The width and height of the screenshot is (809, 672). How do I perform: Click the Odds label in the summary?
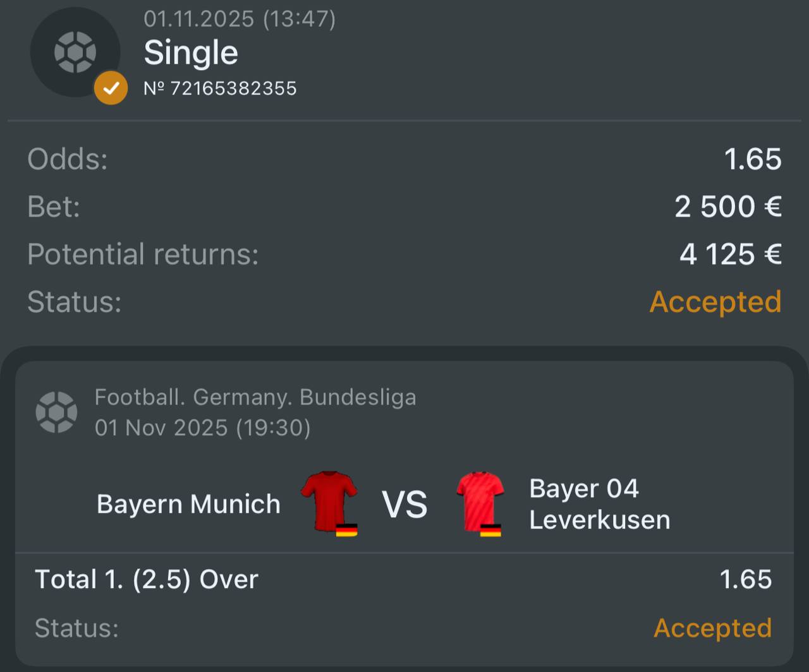(x=68, y=159)
